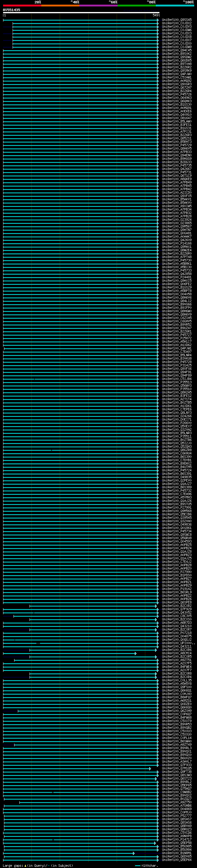
Task: Select label UniRef100_Q94EN0
Action: click(x=177, y=155)
